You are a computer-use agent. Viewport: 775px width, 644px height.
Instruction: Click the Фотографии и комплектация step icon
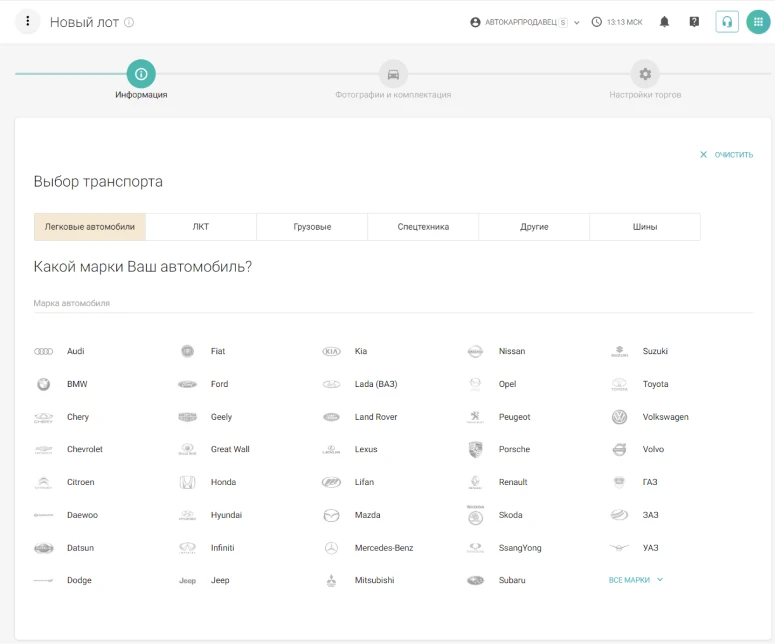click(x=393, y=74)
